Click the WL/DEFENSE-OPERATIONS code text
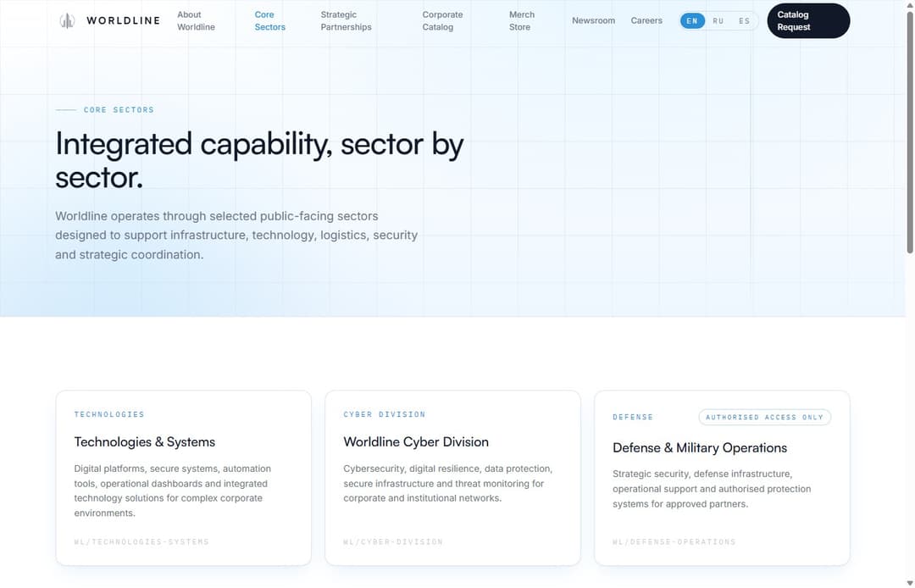Image resolution: width=915 pixels, height=588 pixels. [674, 542]
